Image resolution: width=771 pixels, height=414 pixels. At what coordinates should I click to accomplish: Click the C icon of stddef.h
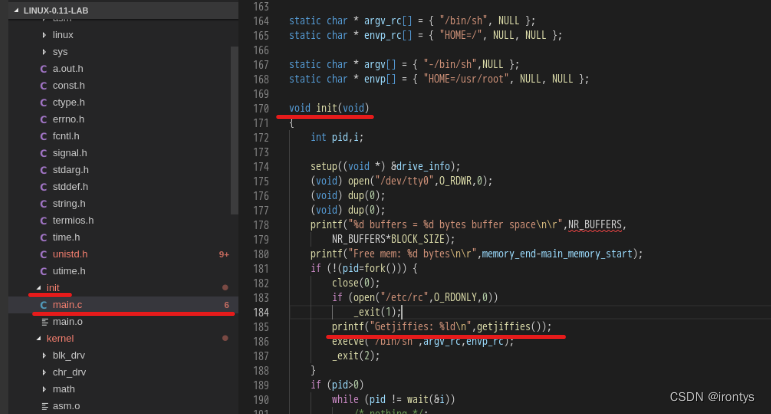(x=44, y=187)
